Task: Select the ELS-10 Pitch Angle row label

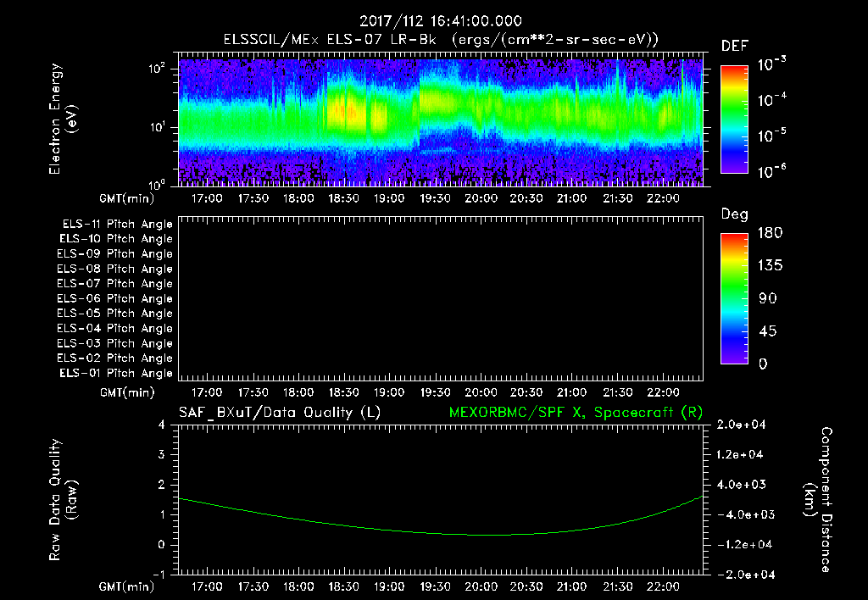Action: click(116, 239)
